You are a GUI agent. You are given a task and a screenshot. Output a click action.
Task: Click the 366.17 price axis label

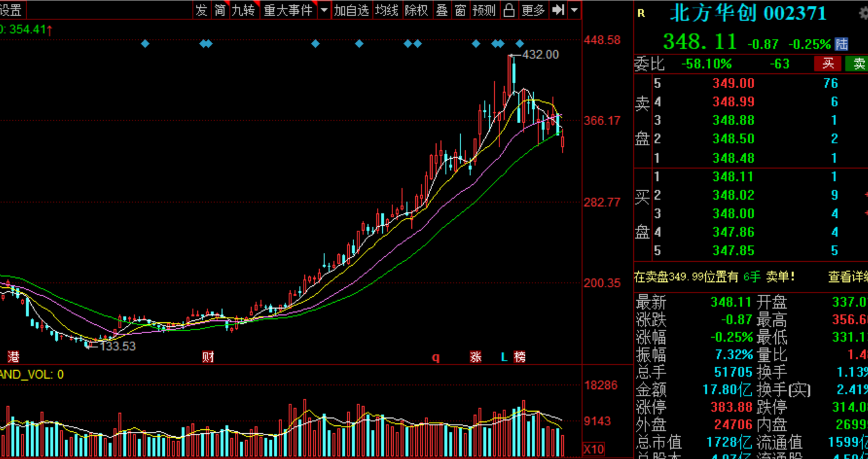tap(603, 121)
